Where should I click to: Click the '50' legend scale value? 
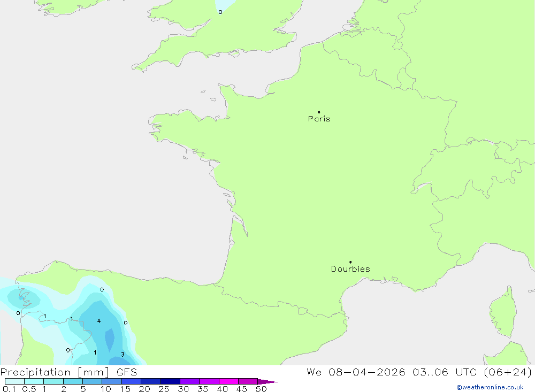click(261, 389)
